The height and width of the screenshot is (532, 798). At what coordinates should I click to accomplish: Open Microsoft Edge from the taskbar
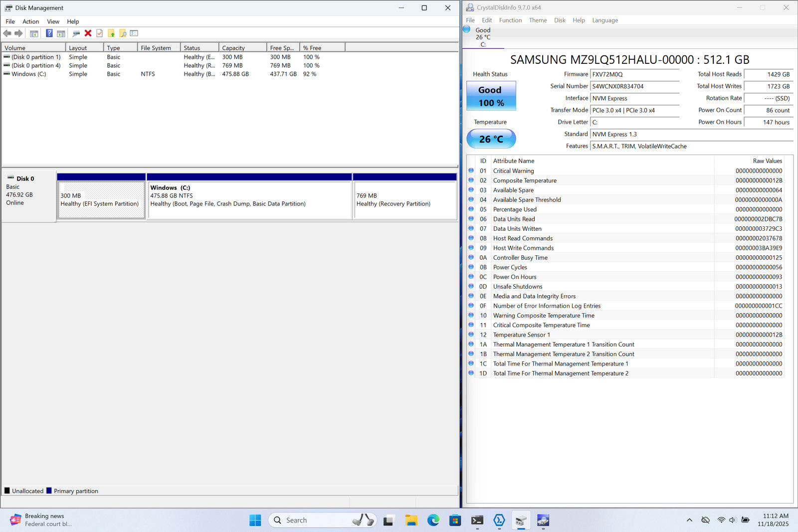(x=433, y=520)
